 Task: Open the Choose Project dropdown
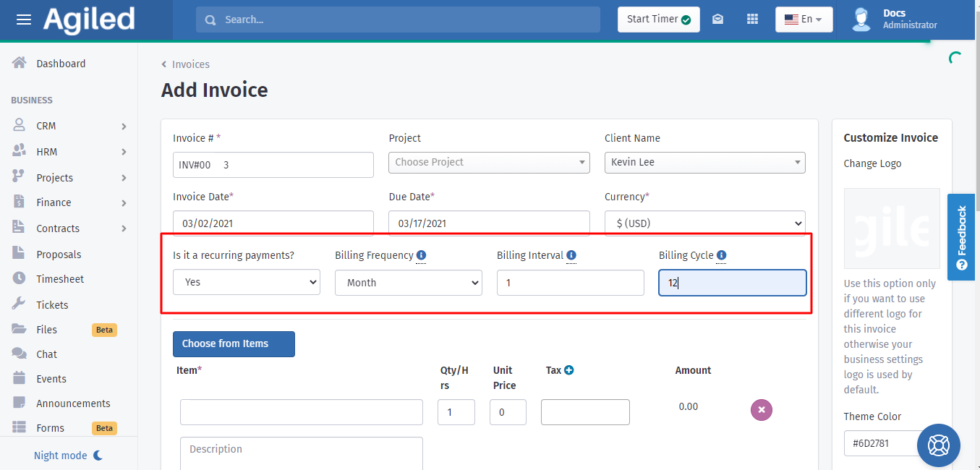tap(489, 163)
